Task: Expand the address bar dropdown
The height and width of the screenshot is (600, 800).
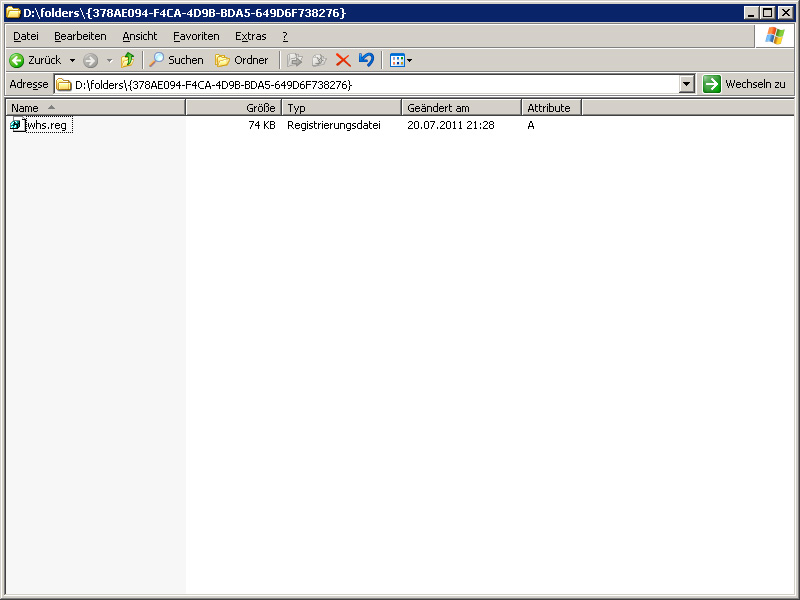Action: (x=686, y=85)
